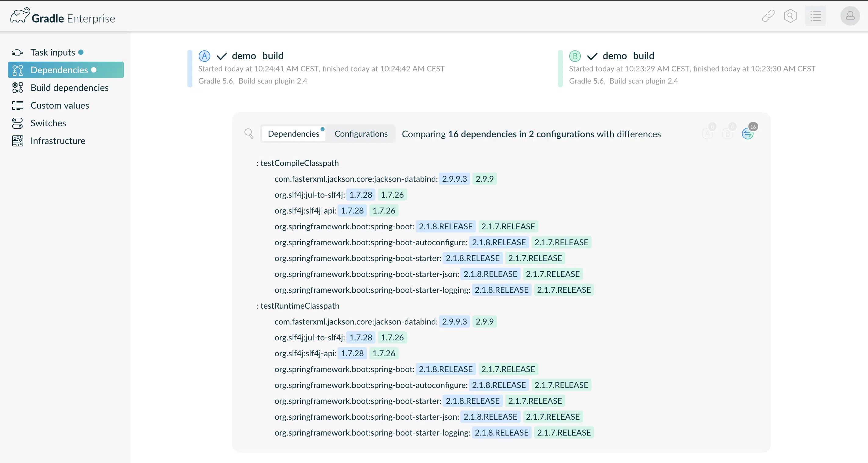This screenshot has width=868, height=463.
Task: Select the Dependencies tab in the panel
Action: 294,134
